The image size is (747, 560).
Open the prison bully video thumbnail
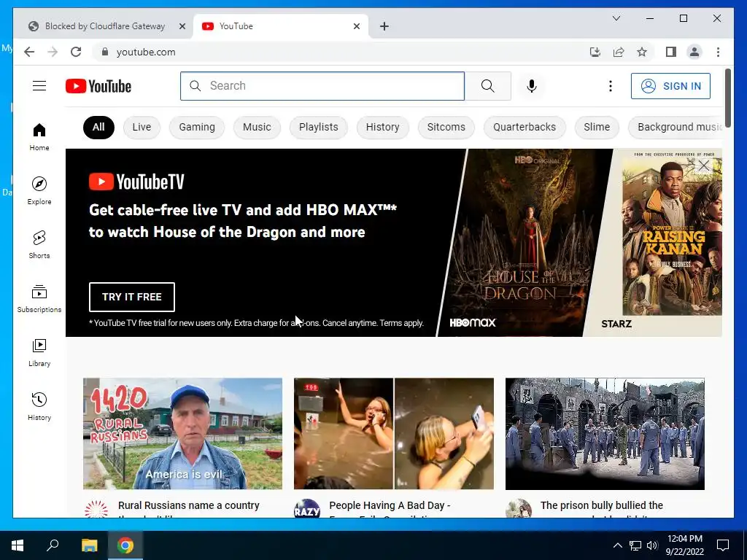[605, 434]
